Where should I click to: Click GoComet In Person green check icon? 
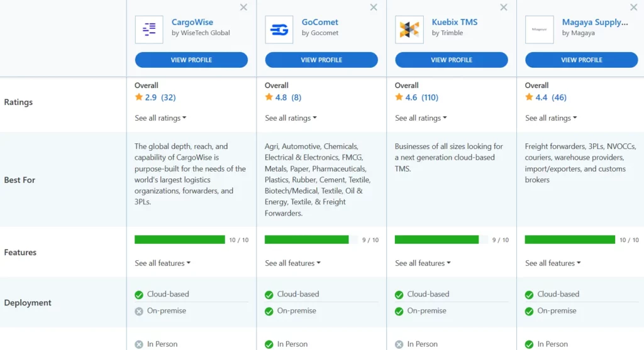point(269,345)
